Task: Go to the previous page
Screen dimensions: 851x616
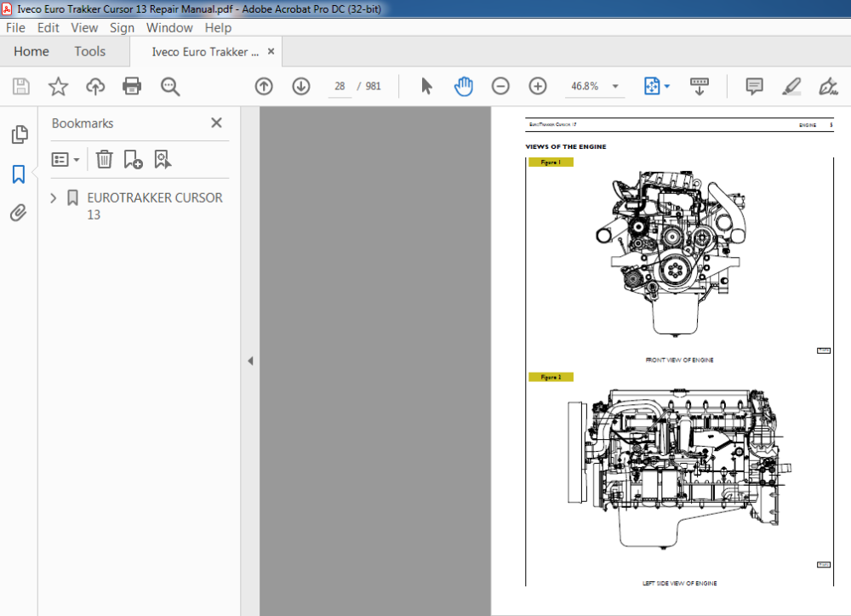Action: [x=264, y=86]
